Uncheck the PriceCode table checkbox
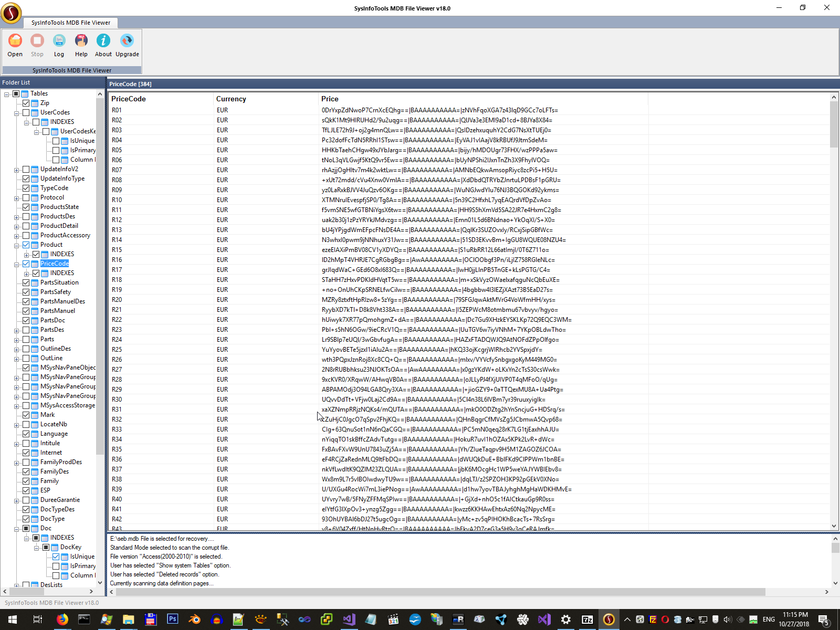 (26, 264)
